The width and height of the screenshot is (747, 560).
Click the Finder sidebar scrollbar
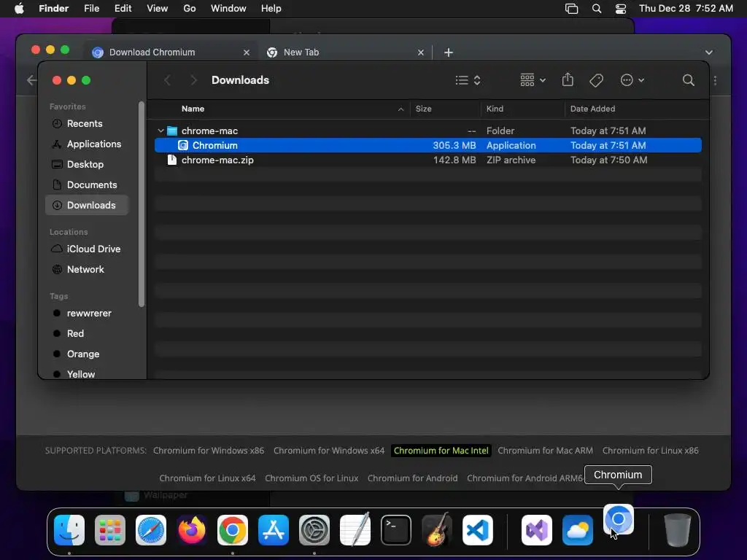click(x=142, y=204)
